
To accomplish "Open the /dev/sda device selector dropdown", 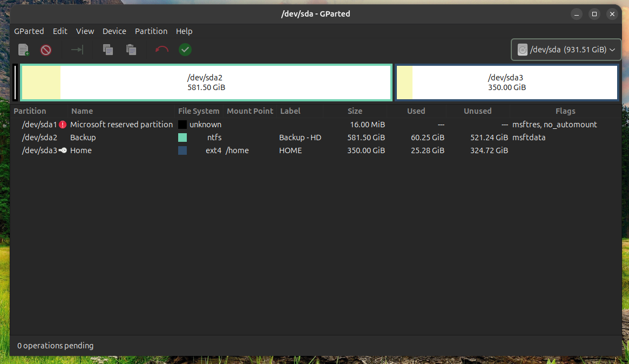I will click(x=566, y=50).
